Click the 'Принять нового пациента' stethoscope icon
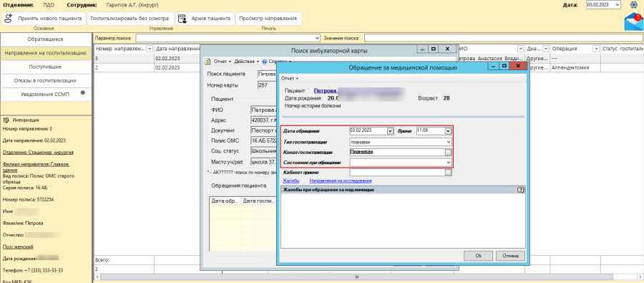 click(x=9, y=19)
